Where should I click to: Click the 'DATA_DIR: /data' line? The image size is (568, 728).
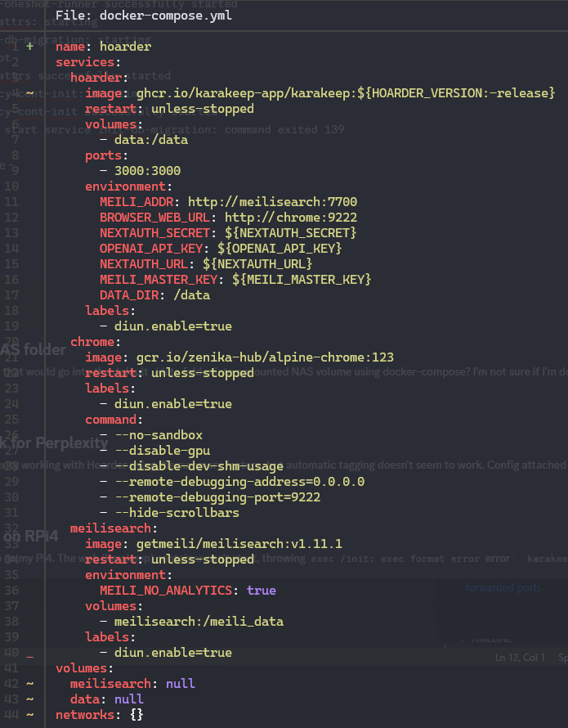click(x=155, y=295)
